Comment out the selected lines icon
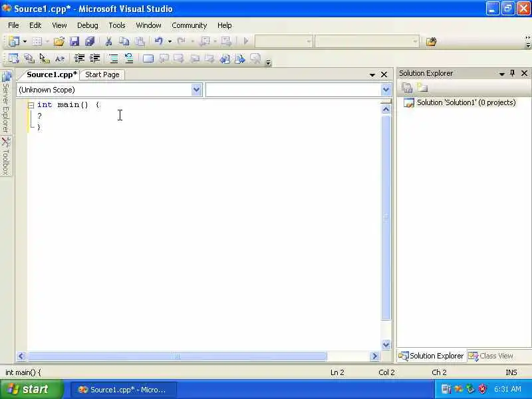Screen dimensions: 532x399 tap(114, 59)
